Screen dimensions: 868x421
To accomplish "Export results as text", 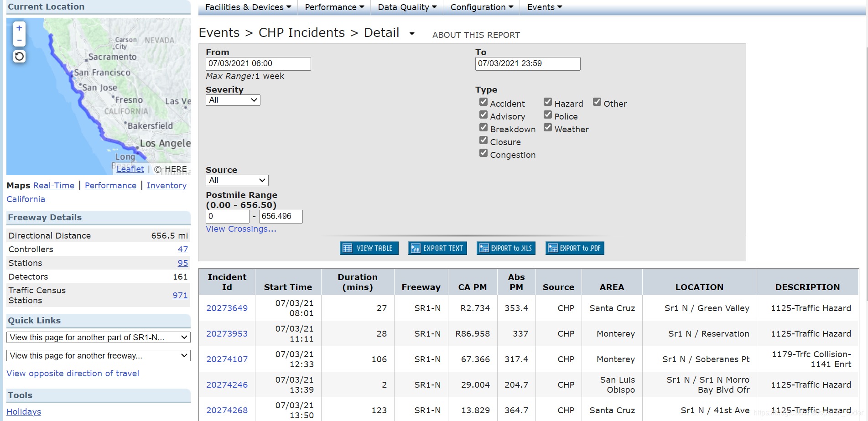I will click(437, 248).
